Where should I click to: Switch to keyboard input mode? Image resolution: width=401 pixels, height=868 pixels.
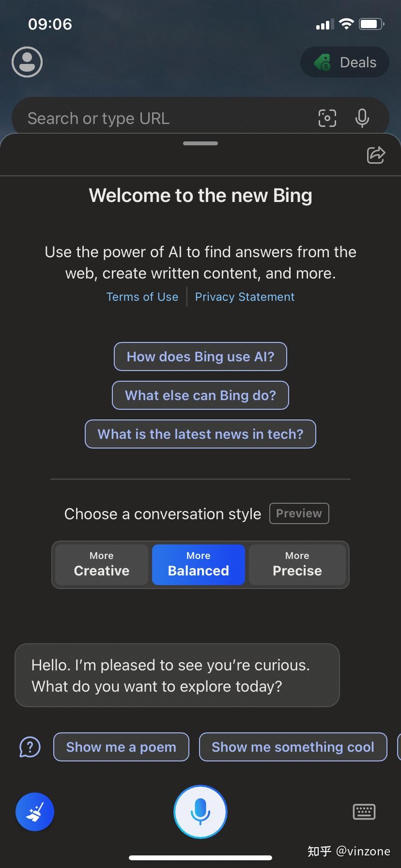[364, 812]
